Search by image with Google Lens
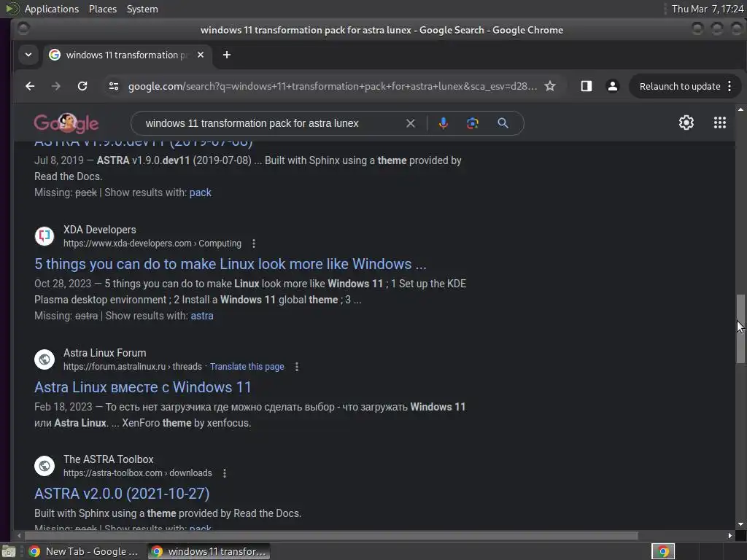Viewport: 747px width, 560px height. (x=473, y=123)
